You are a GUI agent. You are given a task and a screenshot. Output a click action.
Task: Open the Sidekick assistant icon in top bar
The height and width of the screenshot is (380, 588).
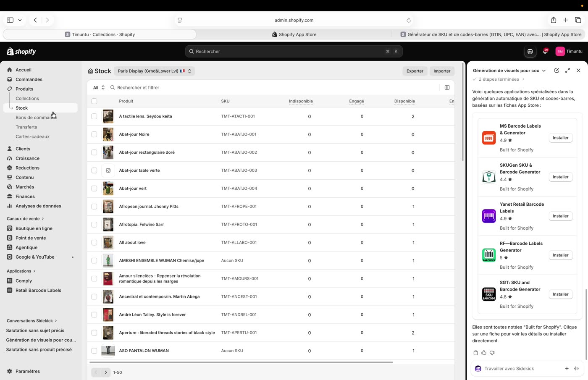pyautogui.click(x=530, y=51)
